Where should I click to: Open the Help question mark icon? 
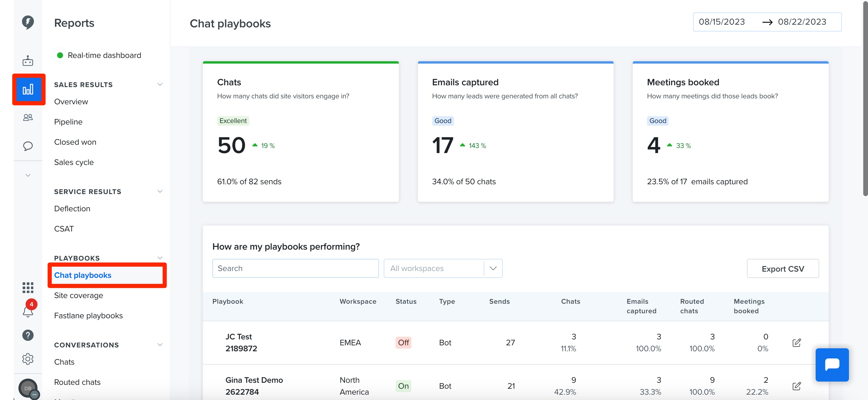pos(28,335)
